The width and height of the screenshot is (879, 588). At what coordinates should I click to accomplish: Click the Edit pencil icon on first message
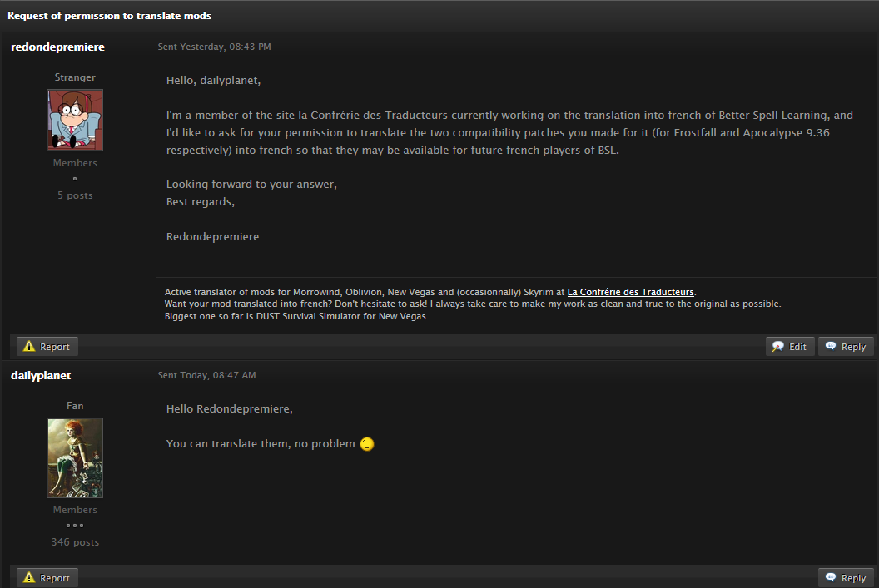point(778,347)
